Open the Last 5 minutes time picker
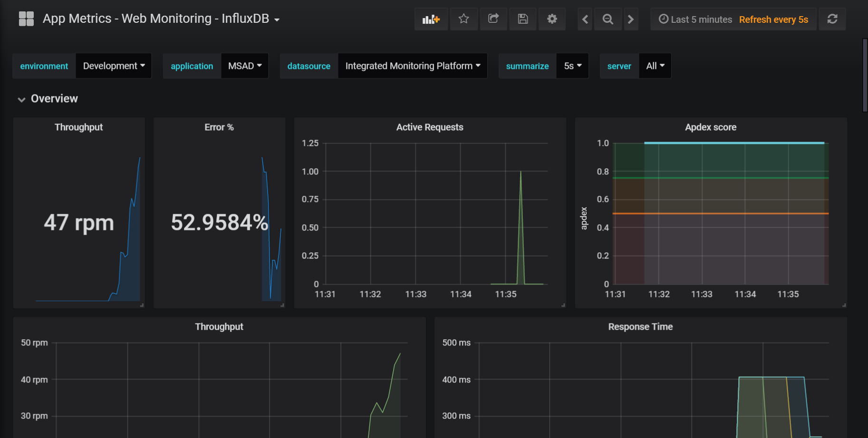This screenshot has width=868, height=438. [695, 19]
